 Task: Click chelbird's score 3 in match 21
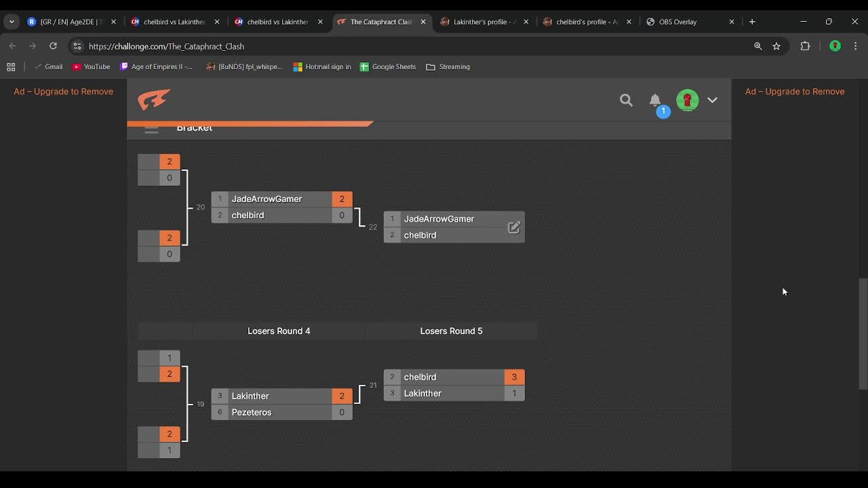pos(514,377)
